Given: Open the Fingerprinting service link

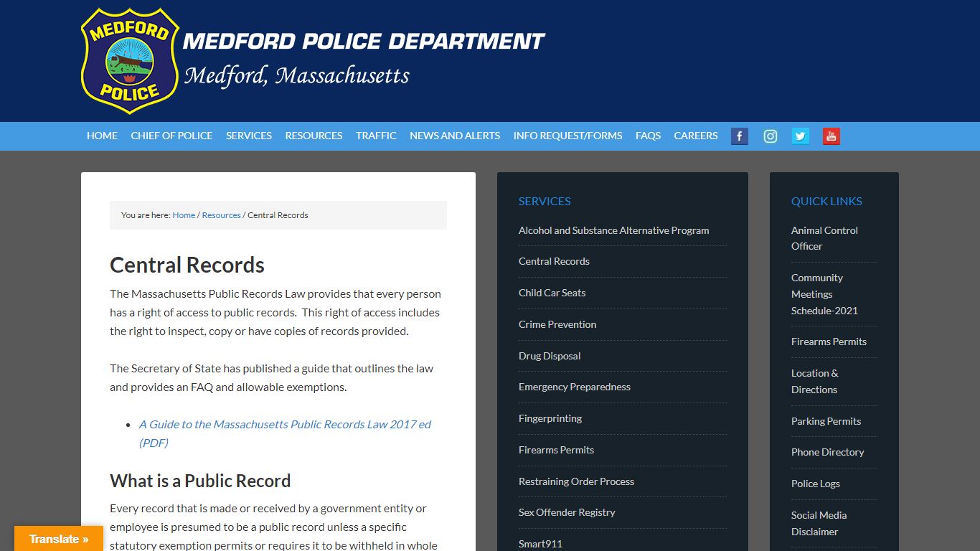Looking at the screenshot, I should [550, 418].
